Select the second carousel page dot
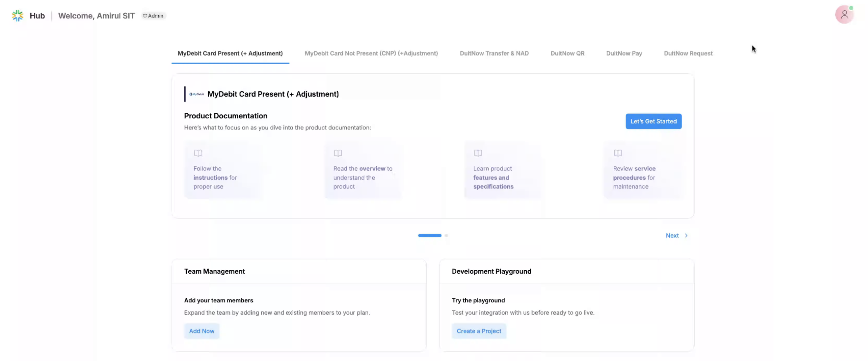 tap(446, 236)
